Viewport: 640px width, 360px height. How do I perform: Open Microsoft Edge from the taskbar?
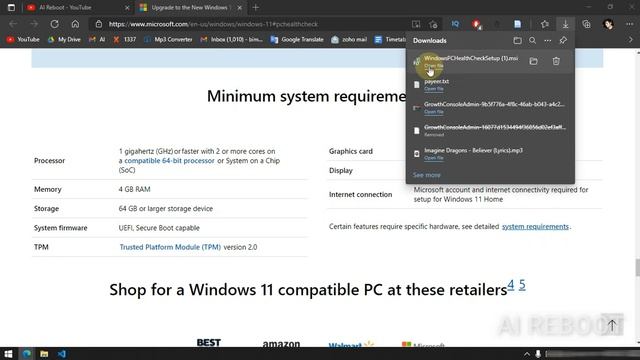27,354
